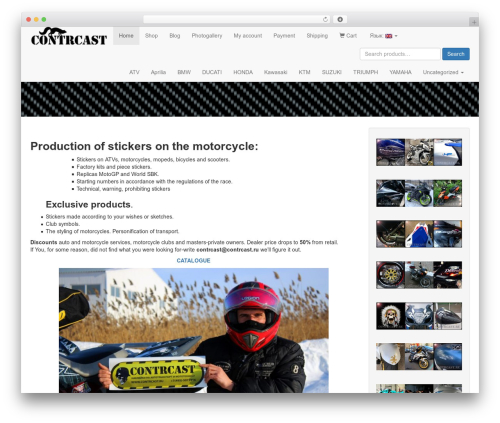Screen dimensions: 500x423
Task: Browse the Aprilia category
Action: point(158,72)
